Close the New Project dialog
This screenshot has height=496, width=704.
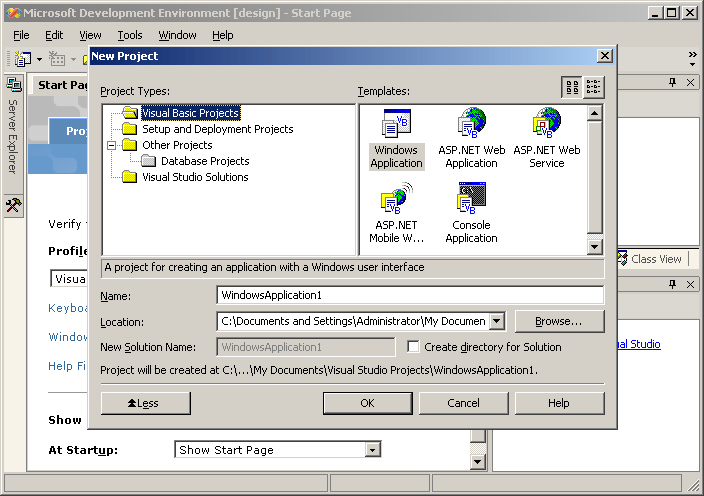(x=605, y=56)
